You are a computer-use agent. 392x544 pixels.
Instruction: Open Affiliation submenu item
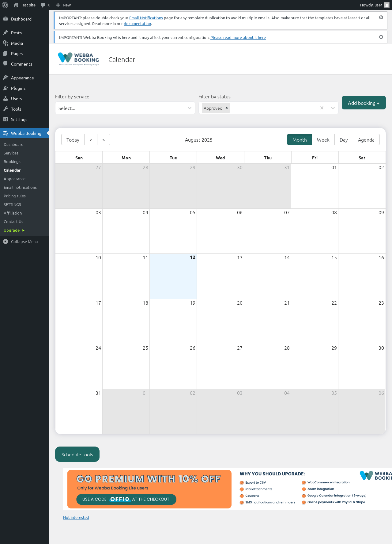point(24,213)
